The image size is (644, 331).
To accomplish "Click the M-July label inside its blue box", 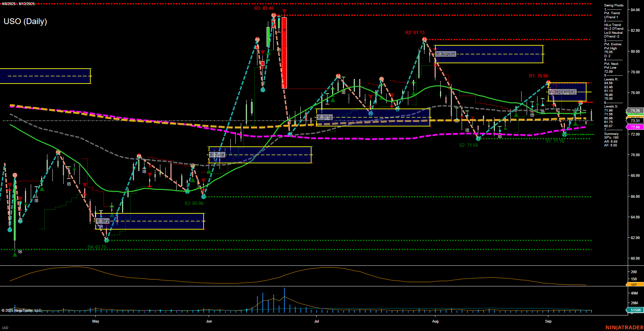I will 325,117.
